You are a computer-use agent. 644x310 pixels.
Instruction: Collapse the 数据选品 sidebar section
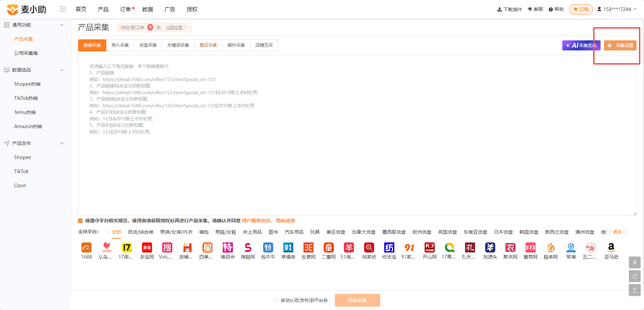pyautogui.click(x=62, y=70)
